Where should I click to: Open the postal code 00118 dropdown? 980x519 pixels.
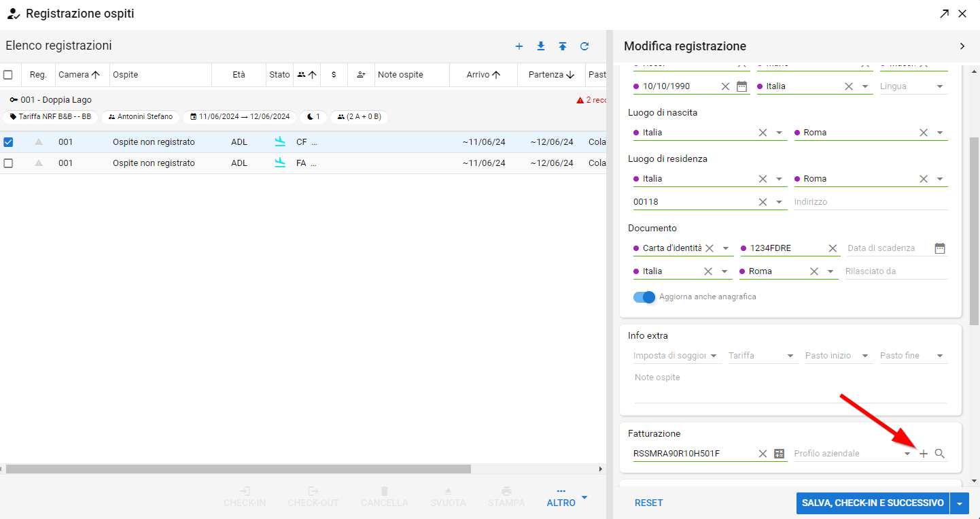780,202
